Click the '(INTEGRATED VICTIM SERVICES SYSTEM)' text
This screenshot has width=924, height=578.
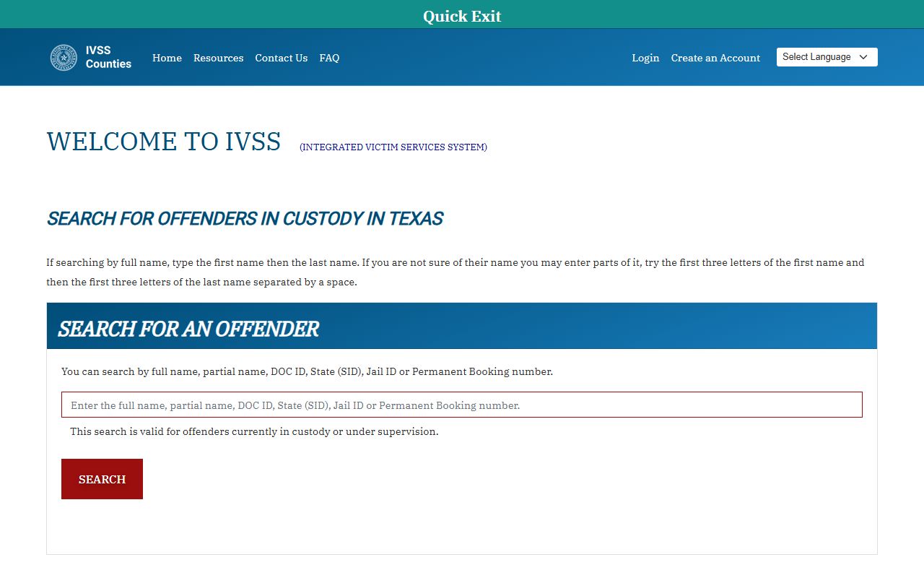[x=393, y=147]
